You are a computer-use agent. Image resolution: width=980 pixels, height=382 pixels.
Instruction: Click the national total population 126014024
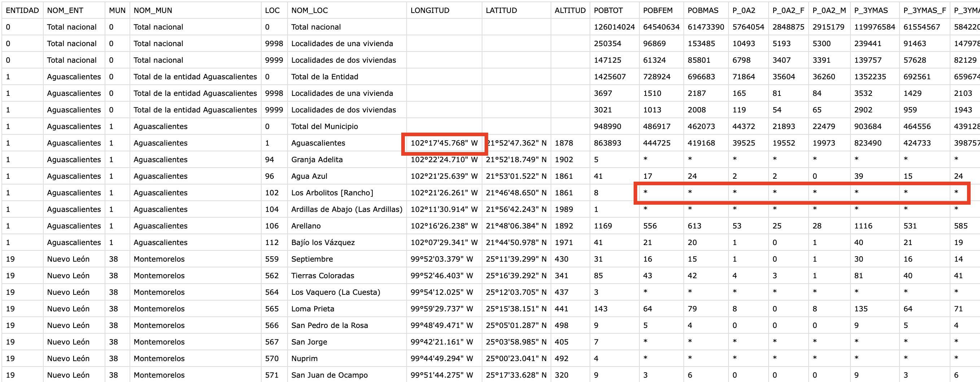point(614,27)
